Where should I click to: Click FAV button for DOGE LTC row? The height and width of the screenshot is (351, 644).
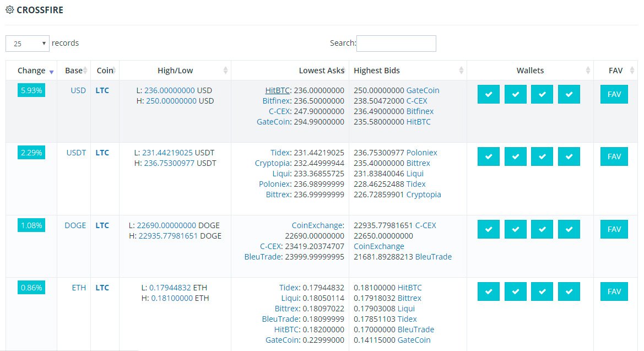point(614,229)
